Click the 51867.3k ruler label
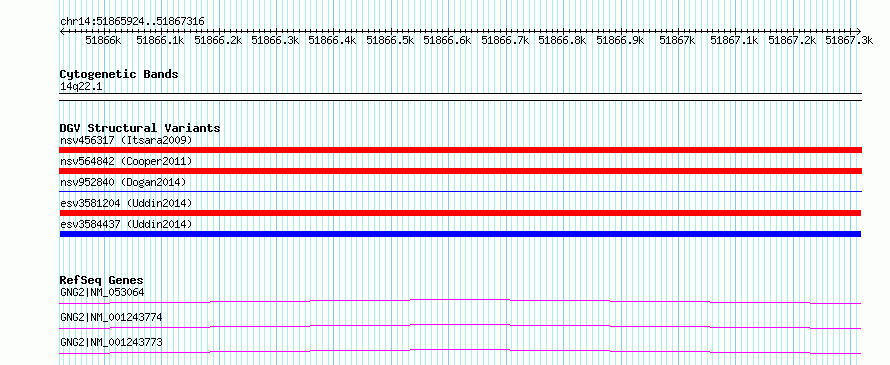890x365 pixels. coord(850,40)
